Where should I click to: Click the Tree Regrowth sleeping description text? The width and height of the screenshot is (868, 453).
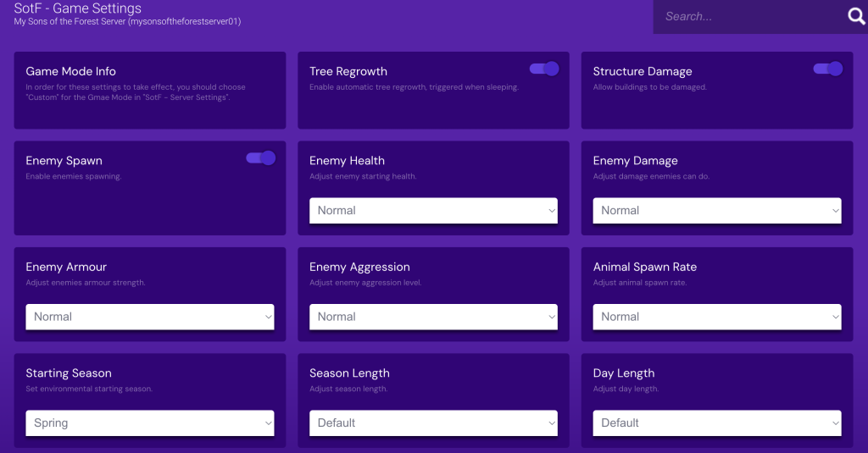414,87
